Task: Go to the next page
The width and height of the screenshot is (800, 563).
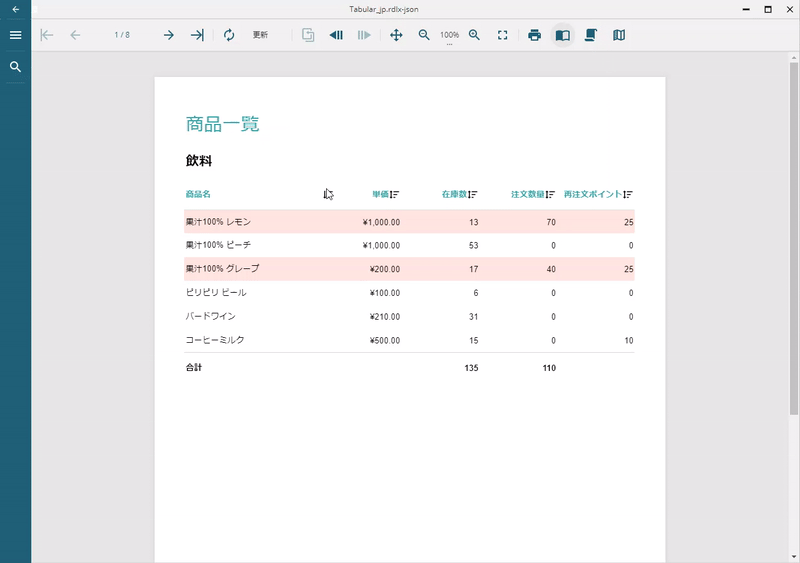Action: (168, 35)
